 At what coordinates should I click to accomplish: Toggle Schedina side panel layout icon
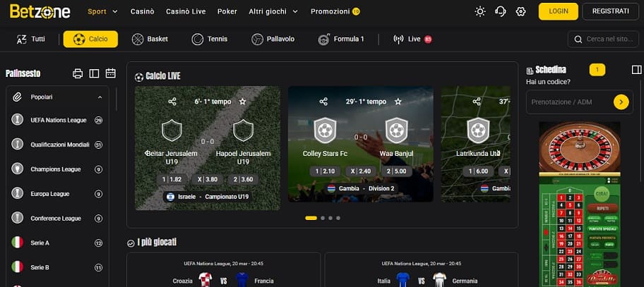[637, 70]
